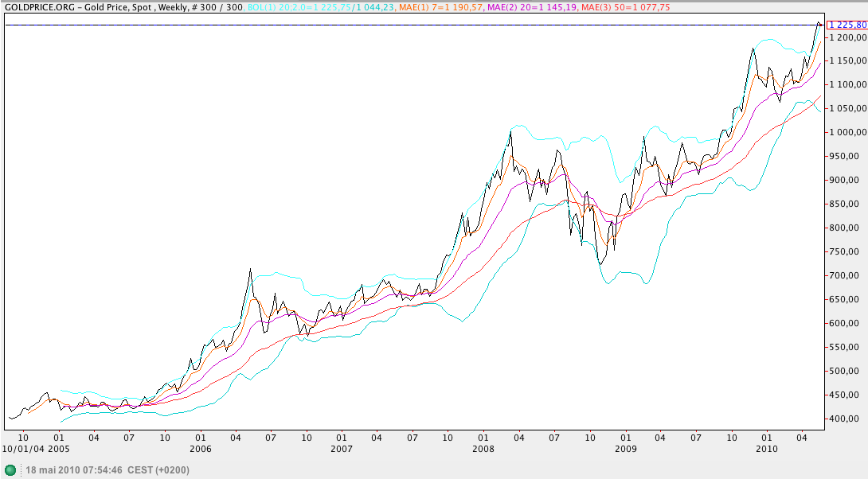Click the current price tag 1 225,80
Viewport: 868px width, 479px height.
(847, 25)
